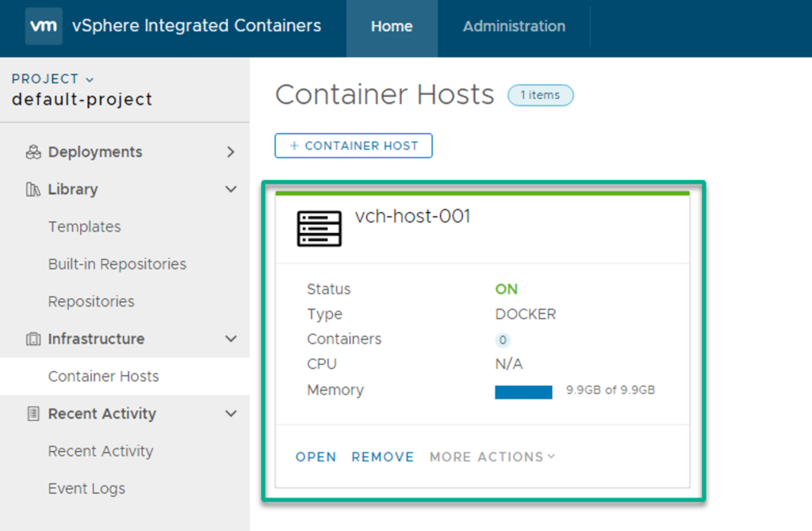Click the ON status value
Screen dimensions: 812x531
507,289
